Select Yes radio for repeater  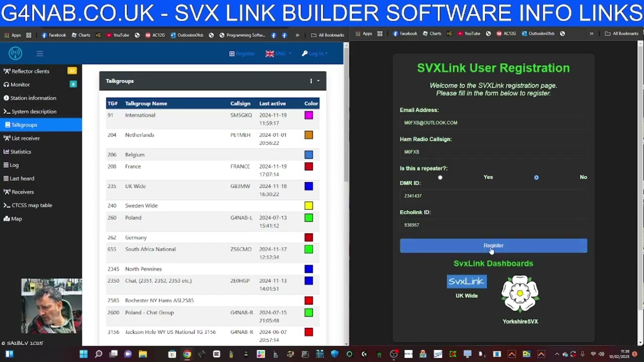point(440,177)
